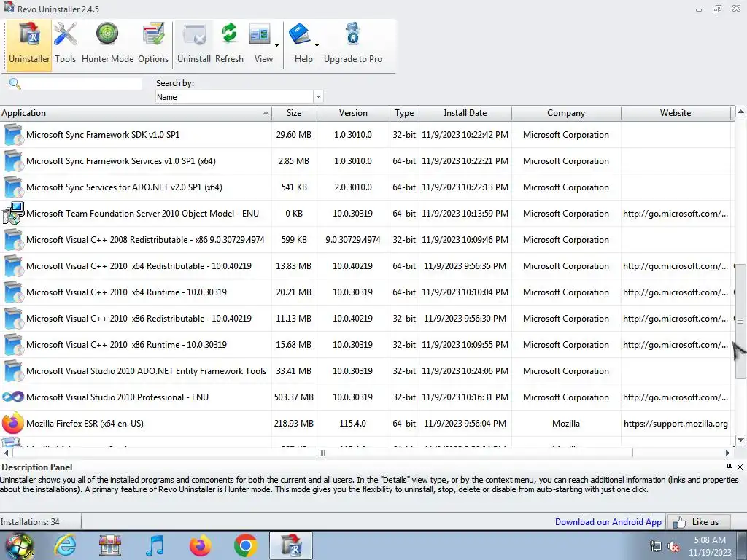Select Mozilla Firefox ESR icon
Screen dimensions: 747x560
pos(13,423)
